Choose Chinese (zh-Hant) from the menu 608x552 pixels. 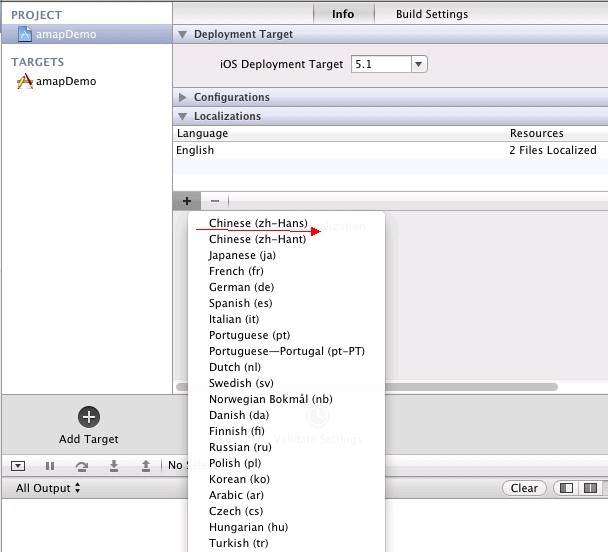coord(286,239)
